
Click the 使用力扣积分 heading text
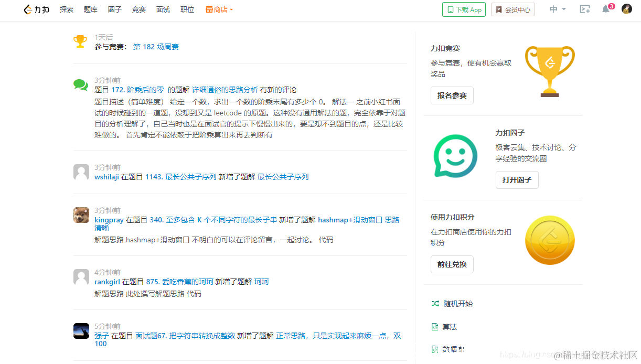coord(453,217)
